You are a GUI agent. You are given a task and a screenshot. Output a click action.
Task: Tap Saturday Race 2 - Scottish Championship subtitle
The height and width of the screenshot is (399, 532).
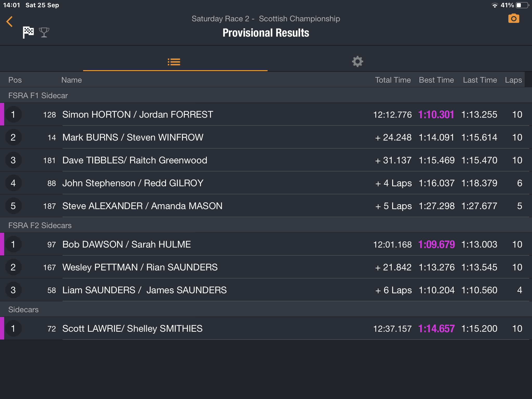point(266,19)
